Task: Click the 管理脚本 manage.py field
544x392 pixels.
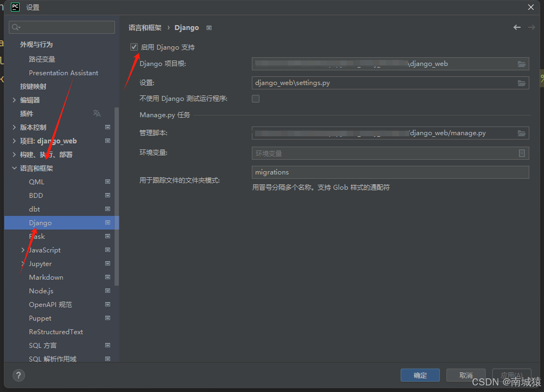Action: point(390,133)
